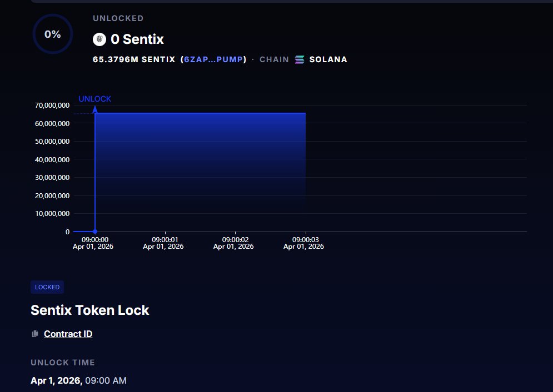Click the shaded blue unlock chart area
The height and width of the screenshot is (392, 553).
pyautogui.click(x=200, y=167)
